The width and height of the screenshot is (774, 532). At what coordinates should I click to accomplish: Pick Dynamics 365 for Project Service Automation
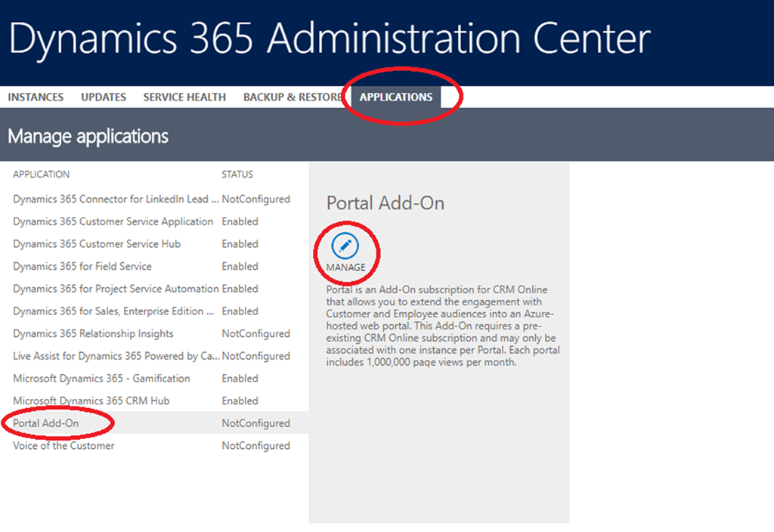pos(116,289)
